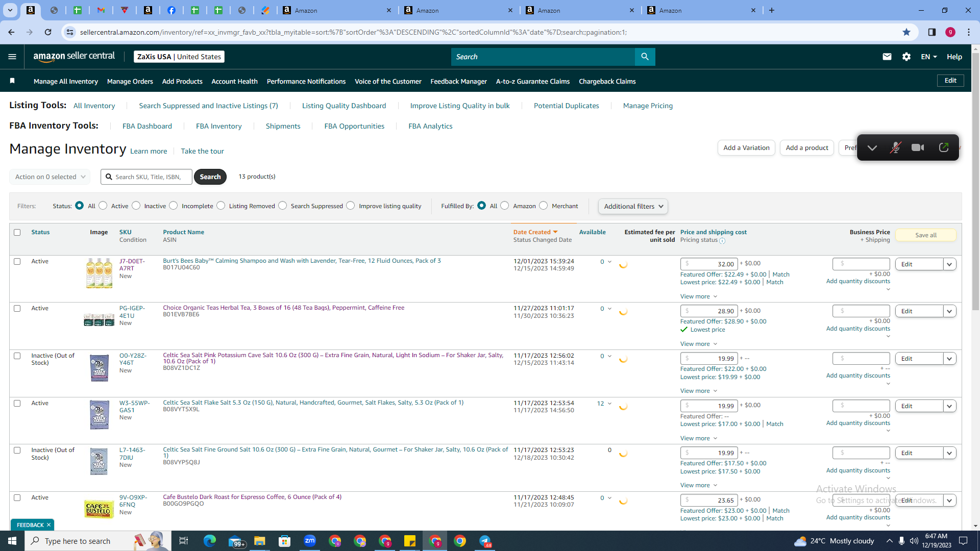
Task: Open Manage Orders menu item
Action: [130, 81]
